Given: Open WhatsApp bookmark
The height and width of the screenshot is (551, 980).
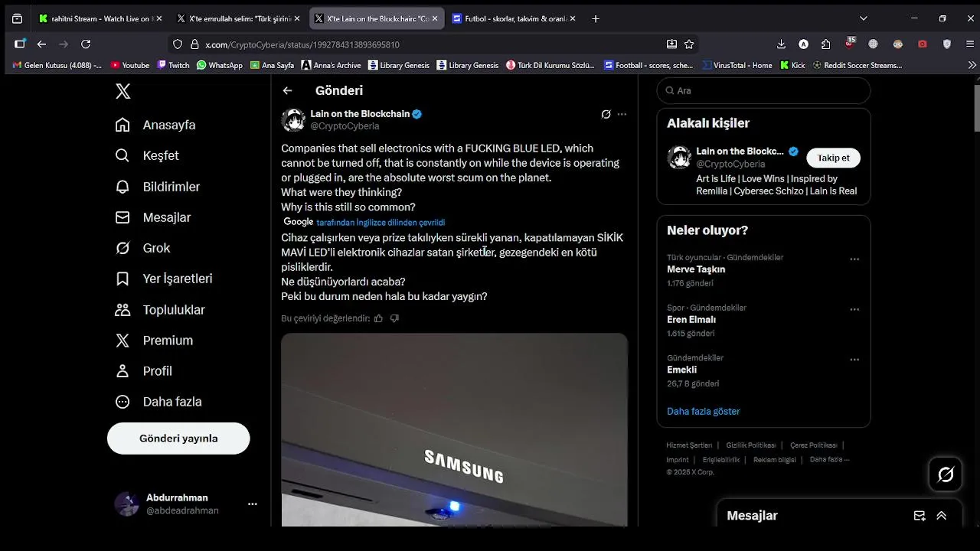Looking at the screenshot, I should (220, 65).
